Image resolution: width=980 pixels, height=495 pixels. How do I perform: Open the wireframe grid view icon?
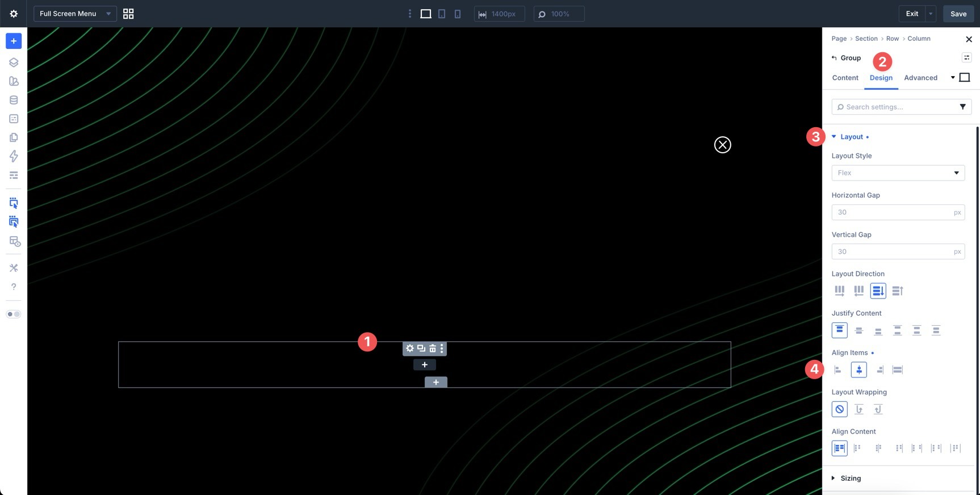tap(128, 14)
